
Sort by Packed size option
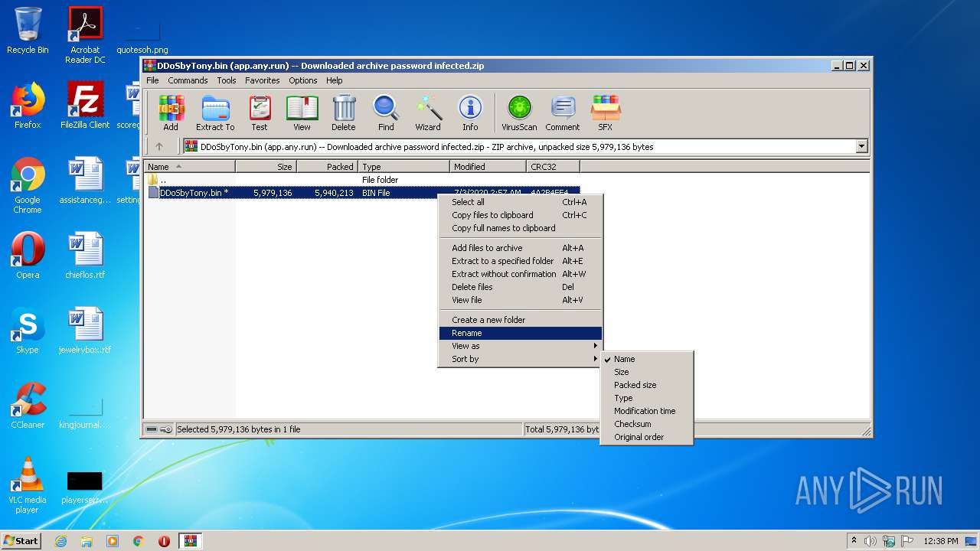(x=647, y=385)
